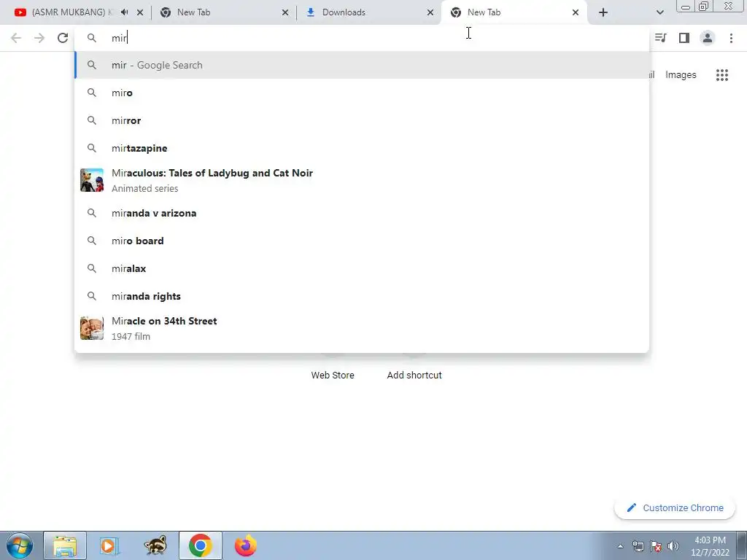The height and width of the screenshot is (560, 747).
Task: Expand the tab search chevron
Action: pyautogui.click(x=659, y=12)
